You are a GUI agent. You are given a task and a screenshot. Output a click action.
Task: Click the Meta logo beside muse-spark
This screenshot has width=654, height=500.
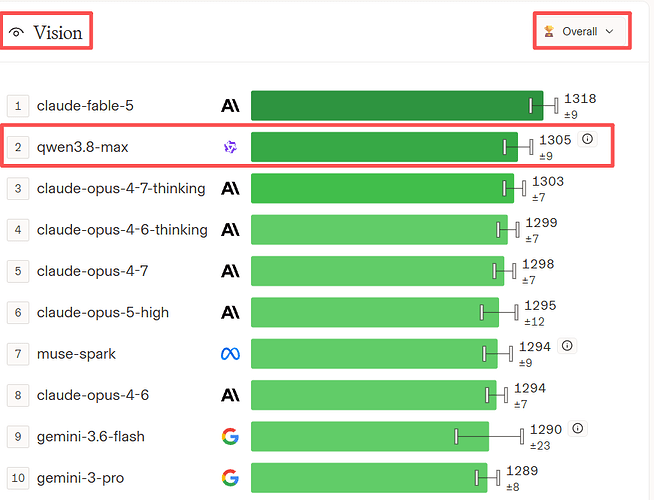point(230,354)
